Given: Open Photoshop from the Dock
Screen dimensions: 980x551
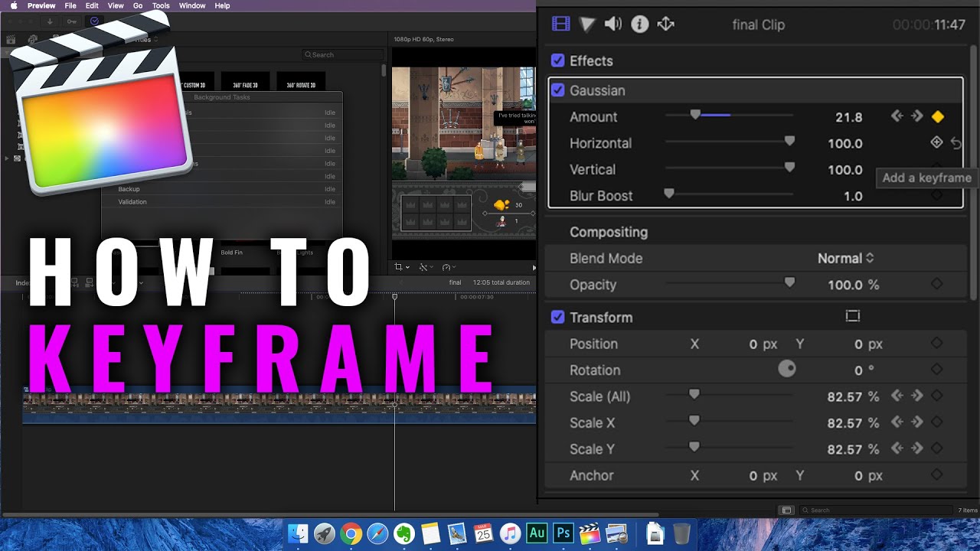Looking at the screenshot, I should coord(563,533).
